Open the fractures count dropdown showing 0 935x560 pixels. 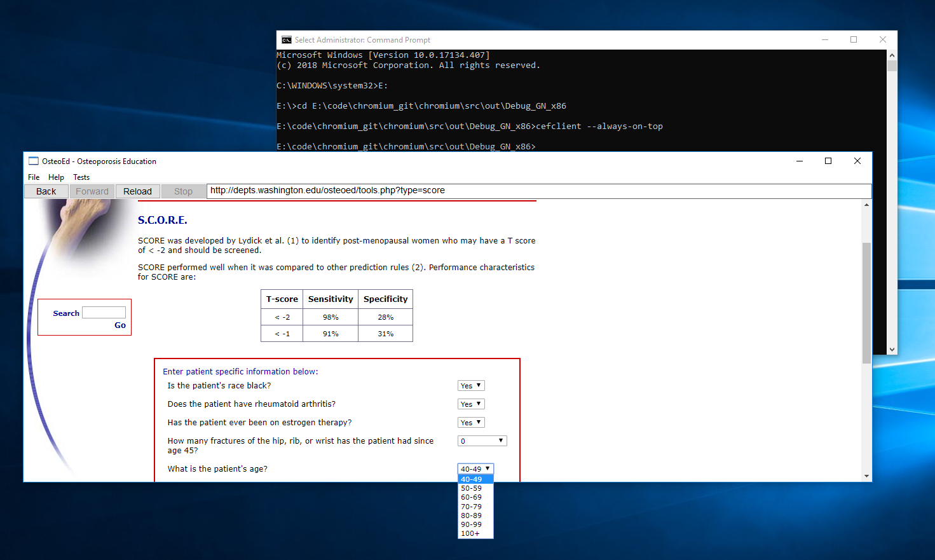click(x=482, y=440)
